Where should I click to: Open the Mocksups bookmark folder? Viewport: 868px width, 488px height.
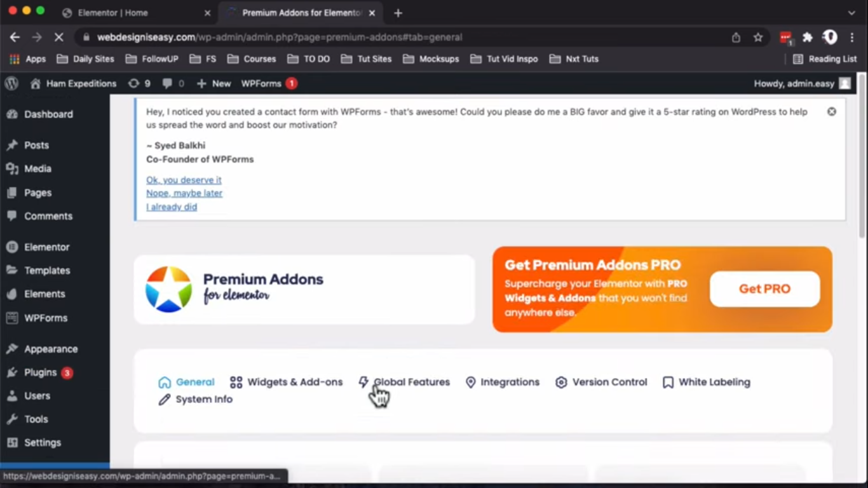coord(431,59)
